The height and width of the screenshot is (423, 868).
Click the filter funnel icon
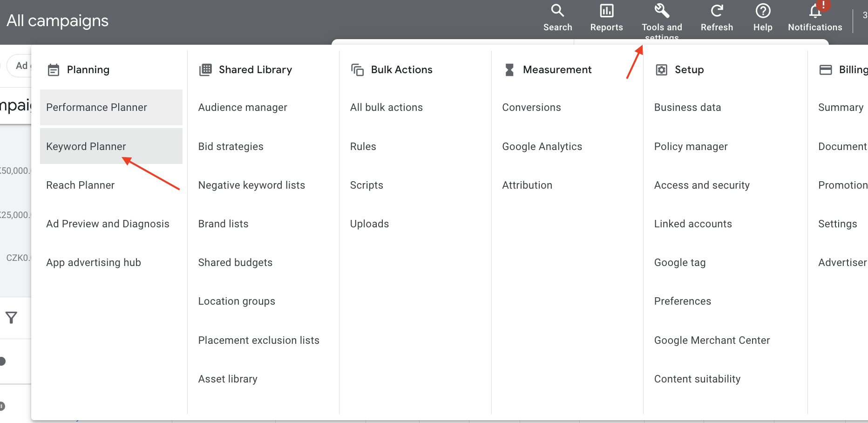pyautogui.click(x=11, y=318)
